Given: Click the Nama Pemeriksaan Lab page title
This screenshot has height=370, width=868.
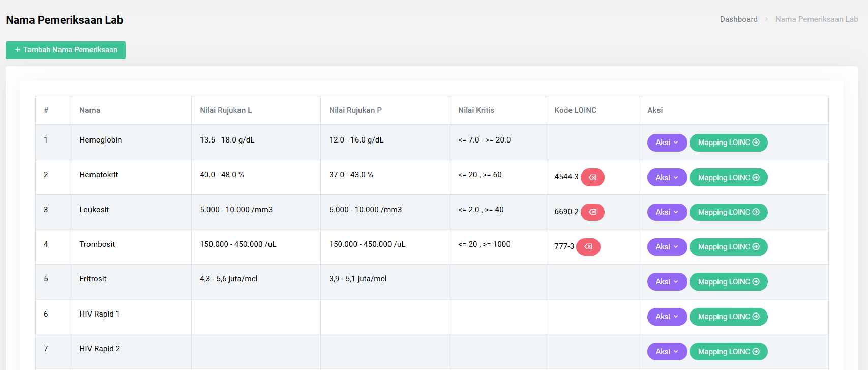Looking at the screenshot, I should (65, 20).
